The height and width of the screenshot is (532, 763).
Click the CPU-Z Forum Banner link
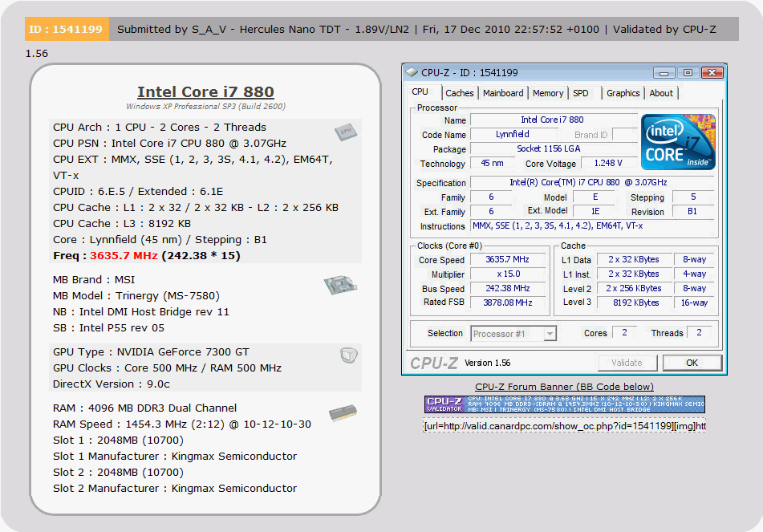(564, 387)
